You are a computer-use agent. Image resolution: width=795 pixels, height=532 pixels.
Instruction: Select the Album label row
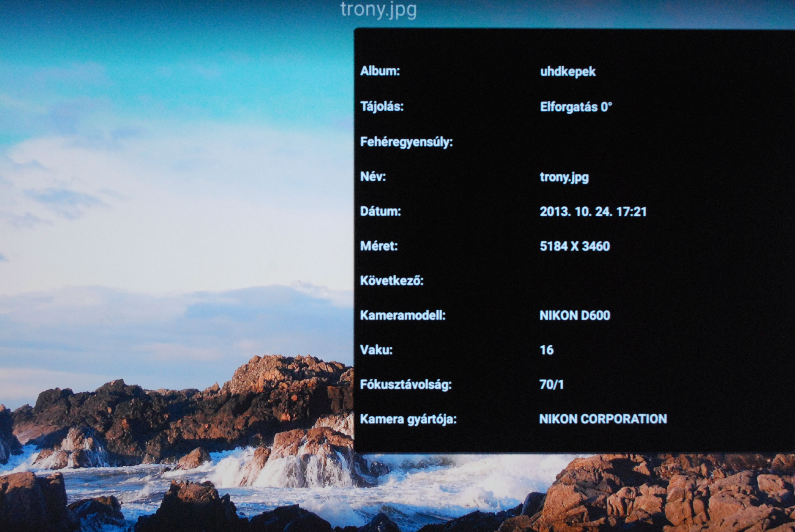[x=380, y=71]
